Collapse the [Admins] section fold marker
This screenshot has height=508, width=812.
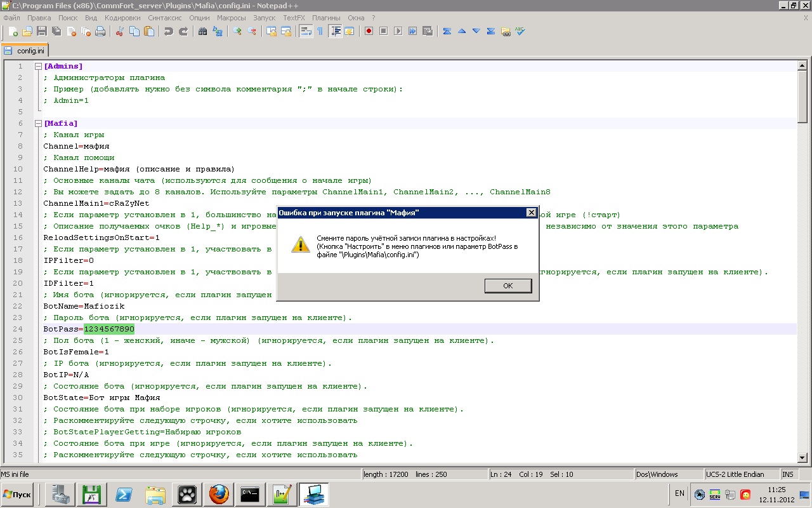[38, 66]
